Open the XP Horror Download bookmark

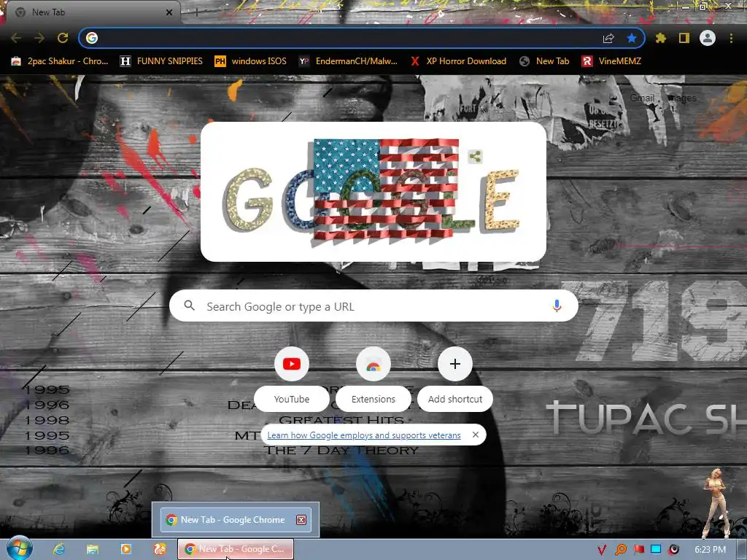pyautogui.click(x=458, y=61)
